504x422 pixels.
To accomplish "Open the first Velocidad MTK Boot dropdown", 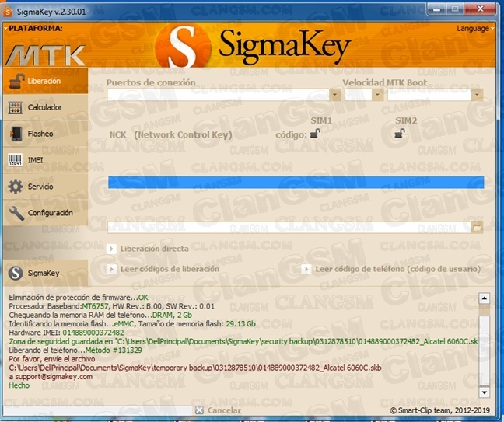I will [x=377, y=95].
